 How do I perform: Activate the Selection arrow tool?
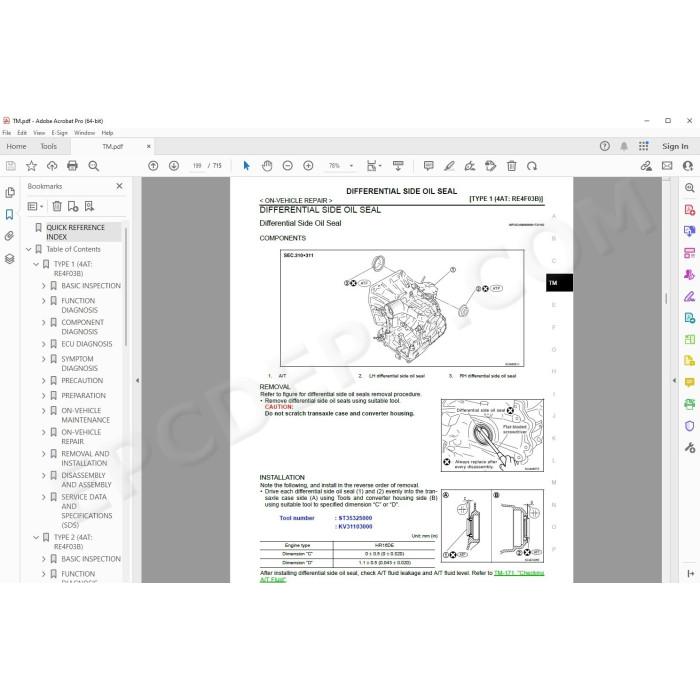click(246, 166)
